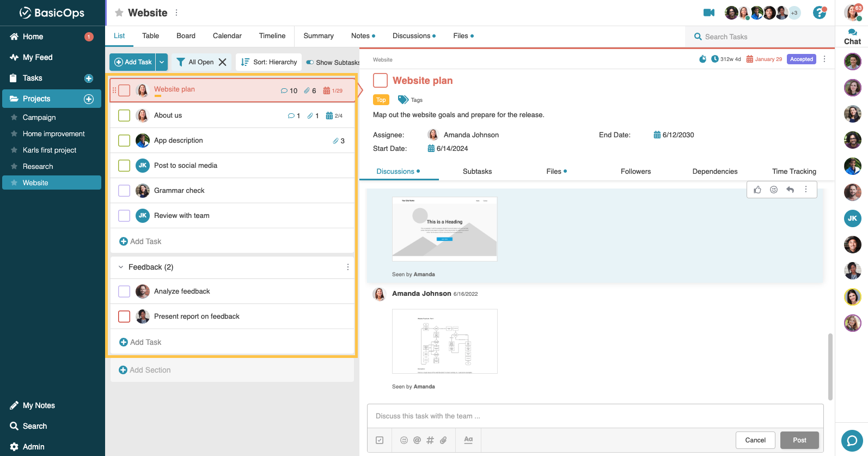868x456 pixels.
Task: Toggle the Show Subtasks switch
Action: (x=310, y=62)
